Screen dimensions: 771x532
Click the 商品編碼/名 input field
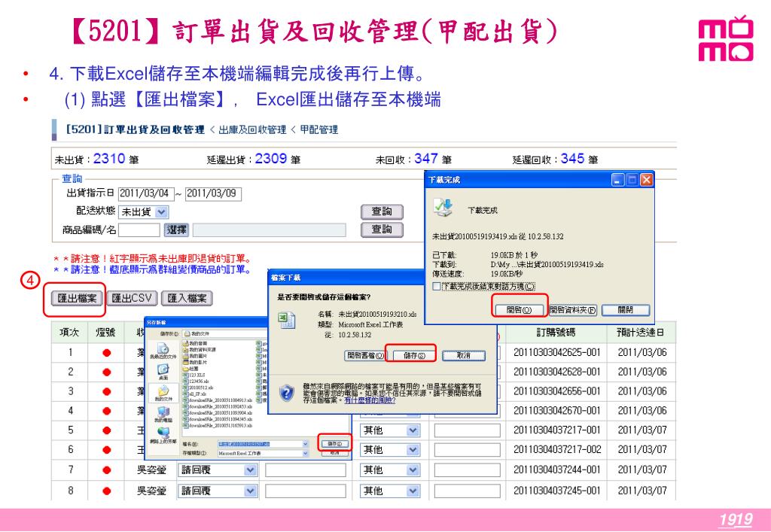tap(139, 230)
